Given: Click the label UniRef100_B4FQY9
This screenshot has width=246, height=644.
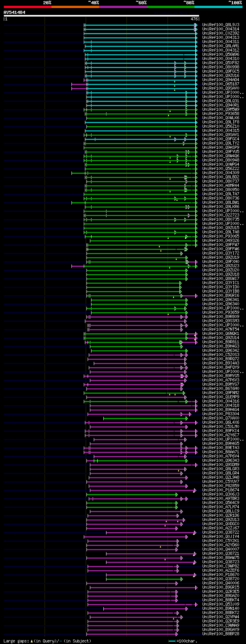Looking at the screenshot, I should 221,367.
